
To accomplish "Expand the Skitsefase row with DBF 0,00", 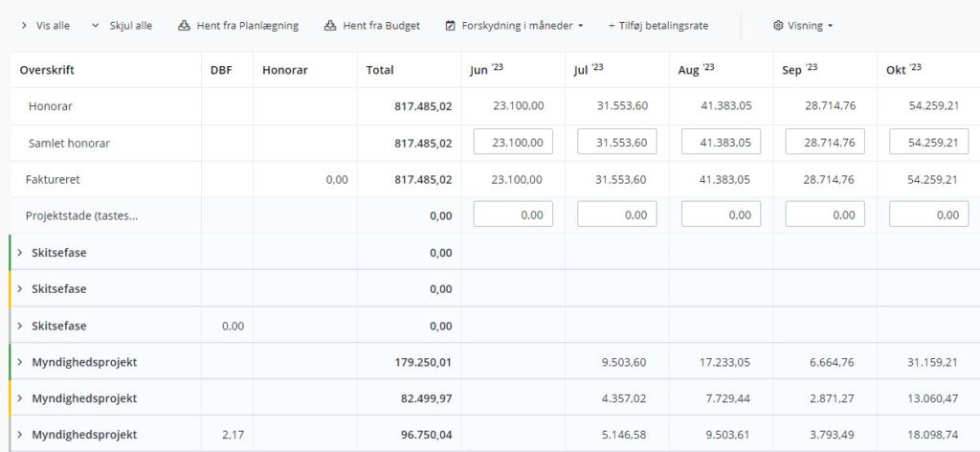I will coord(19,326).
